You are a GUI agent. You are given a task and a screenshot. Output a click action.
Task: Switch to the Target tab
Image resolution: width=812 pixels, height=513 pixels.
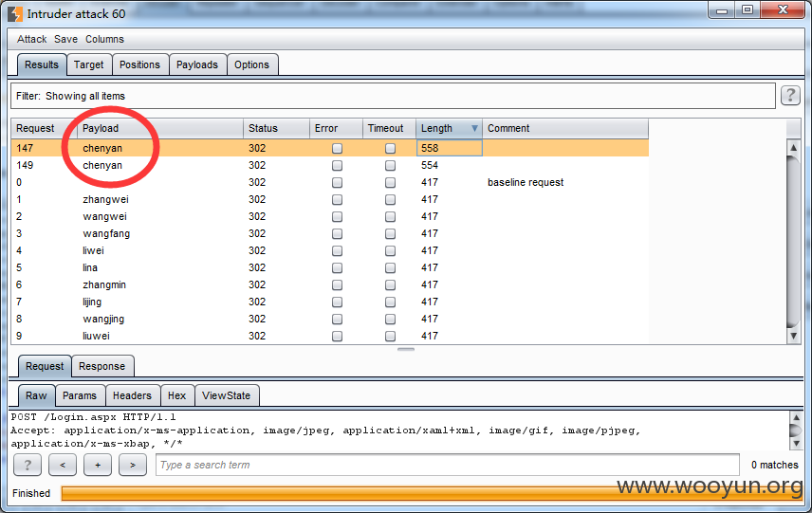(88, 64)
